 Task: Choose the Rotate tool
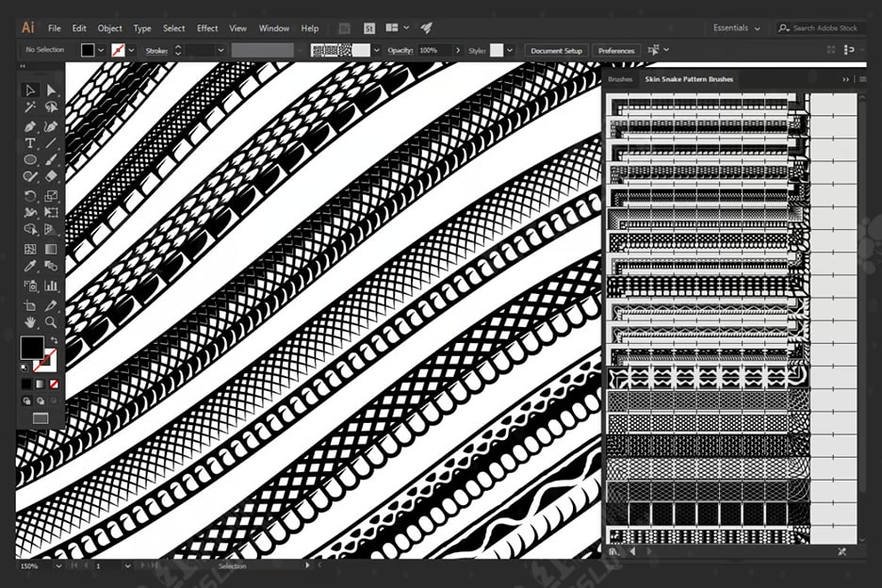[30, 196]
